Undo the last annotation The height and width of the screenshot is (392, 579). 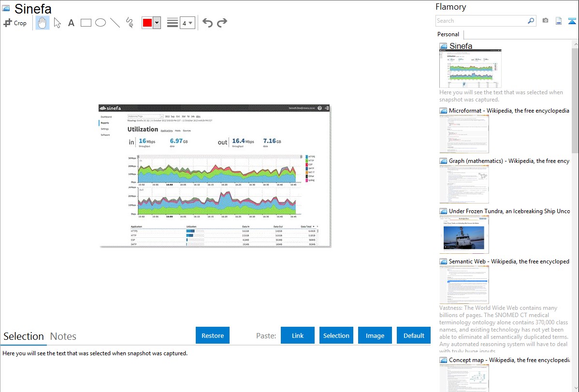click(x=207, y=23)
